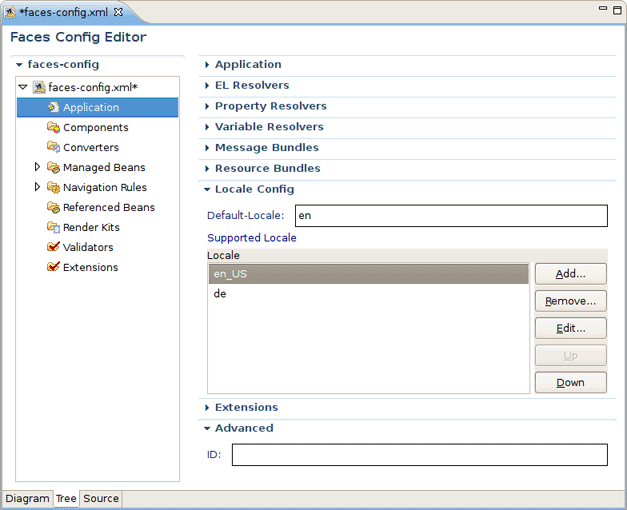Click the Validators checkmark icon
627x510 pixels.
tap(53, 246)
